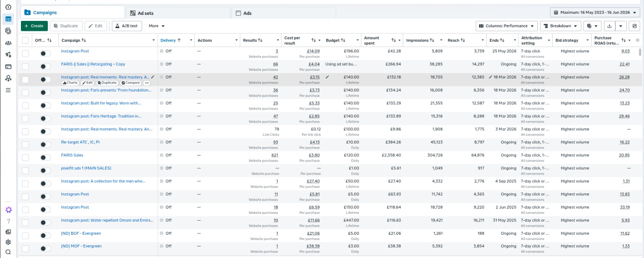Click pencil icon next to campaign name 'Real moments'
Viewport: 644px width, 258px height.
tap(153, 77)
